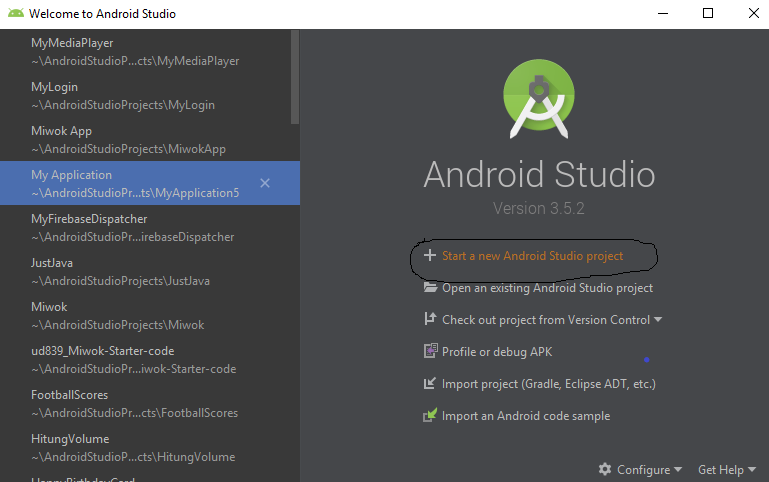Click the path ~\AndroidStudioProjects\MyLogin
The height and width of the screenshot is (482, 769).
coord(123,105)
